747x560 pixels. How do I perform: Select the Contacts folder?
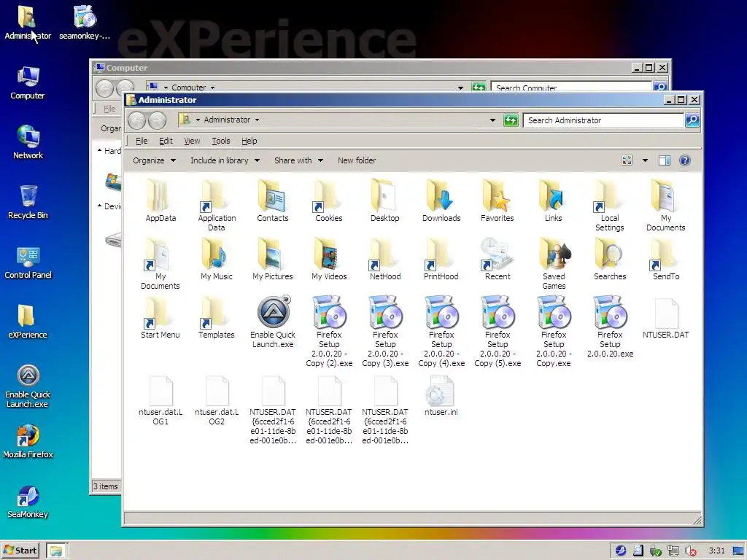tap(273, 201)
